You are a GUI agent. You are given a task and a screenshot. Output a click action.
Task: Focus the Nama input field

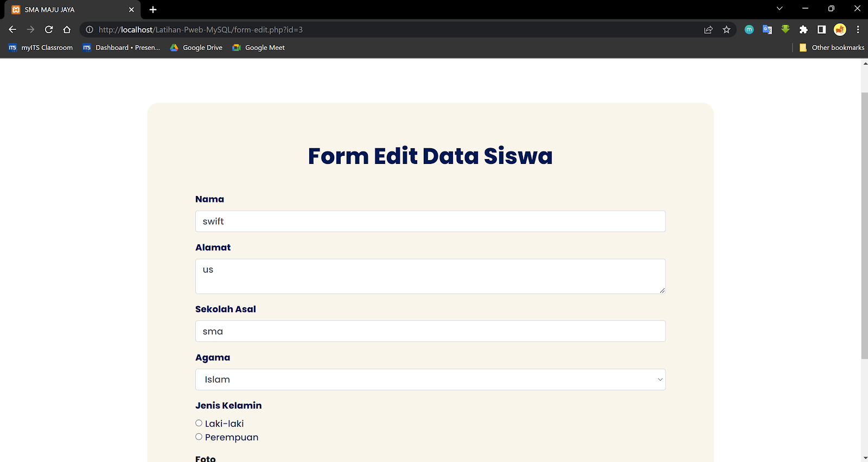430,221
